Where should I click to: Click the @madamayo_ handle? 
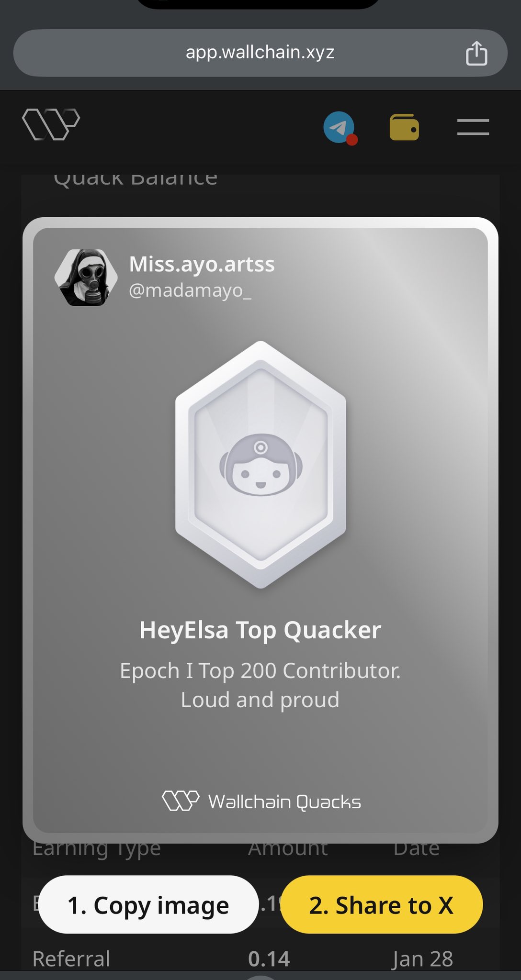point(190,290)
